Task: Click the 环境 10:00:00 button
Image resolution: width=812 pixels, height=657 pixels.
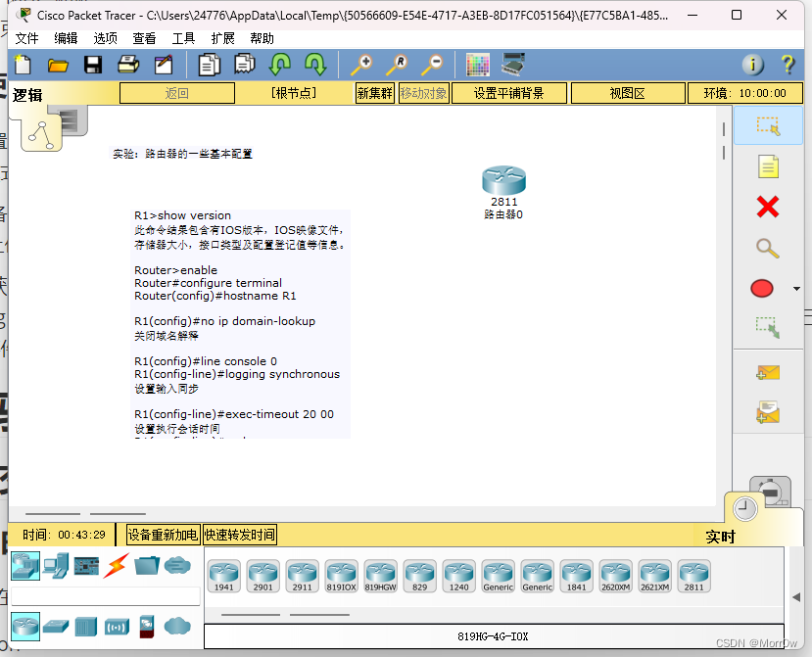Action: [744, 93]
